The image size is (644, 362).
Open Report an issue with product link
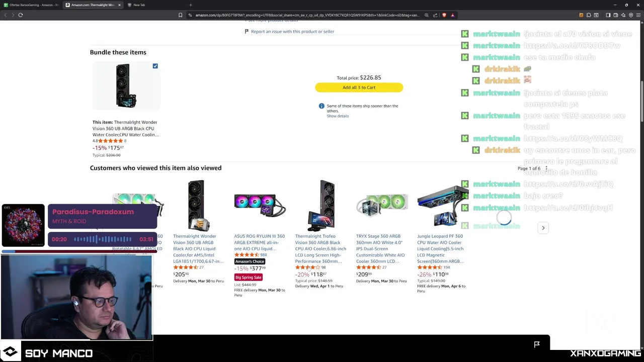click(x=292, y=31)
